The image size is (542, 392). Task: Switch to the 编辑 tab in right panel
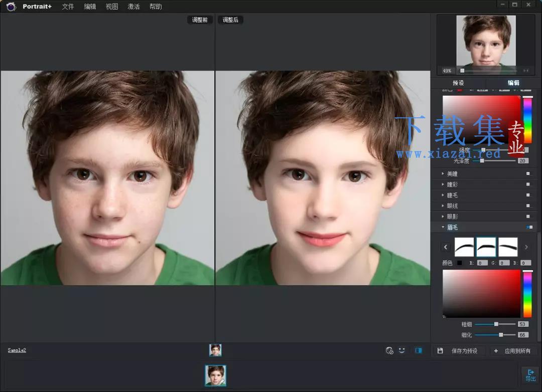pyautogui.click(x=513, y=83)
